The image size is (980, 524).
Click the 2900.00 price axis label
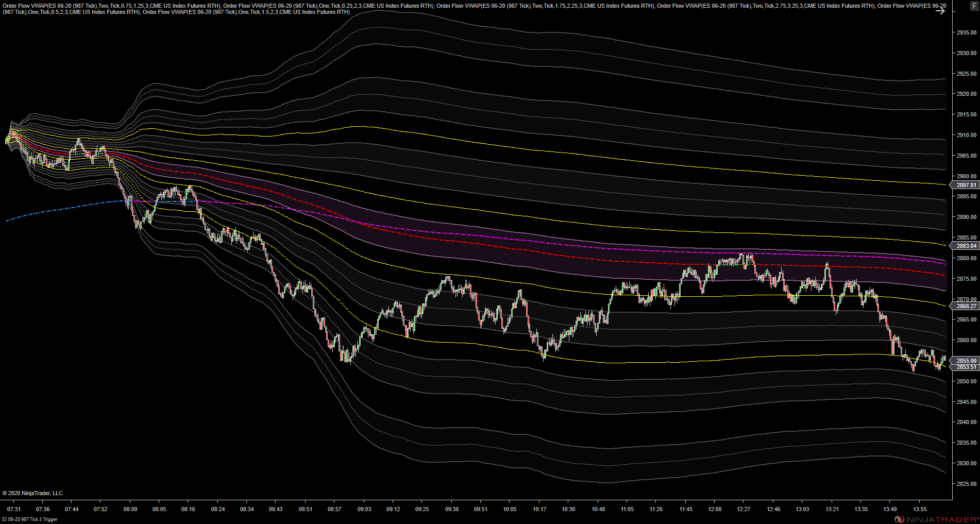tap(967, 176)
